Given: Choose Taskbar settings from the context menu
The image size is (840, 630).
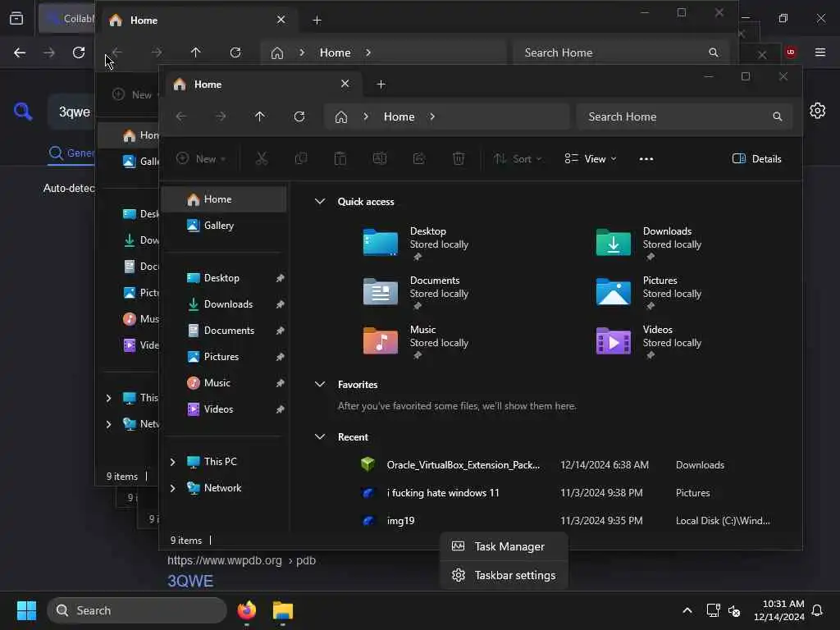Looking at the screenshot, I should coord(504,575).
